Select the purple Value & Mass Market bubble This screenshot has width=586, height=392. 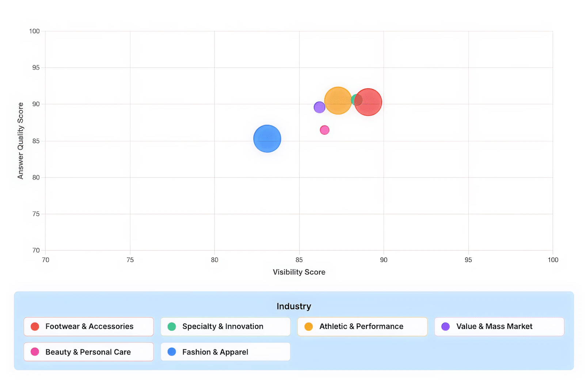click(319, 107)
